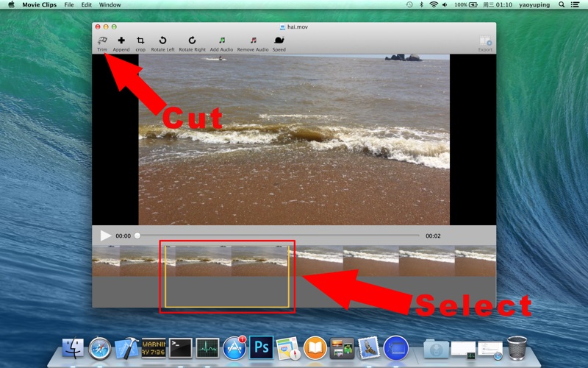Click the blue Movie Clips Dock icon
Viewport: 588px width, 368px height.
point(396,347)
